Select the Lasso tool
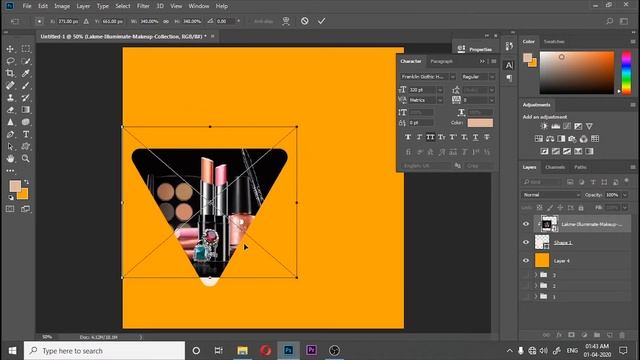 (10, 61)
